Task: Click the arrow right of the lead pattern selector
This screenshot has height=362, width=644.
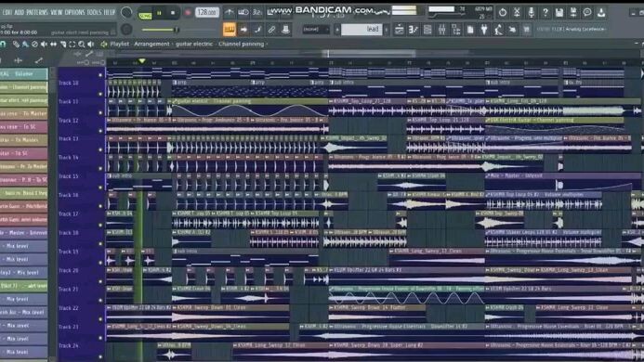Action: (386, 30)
